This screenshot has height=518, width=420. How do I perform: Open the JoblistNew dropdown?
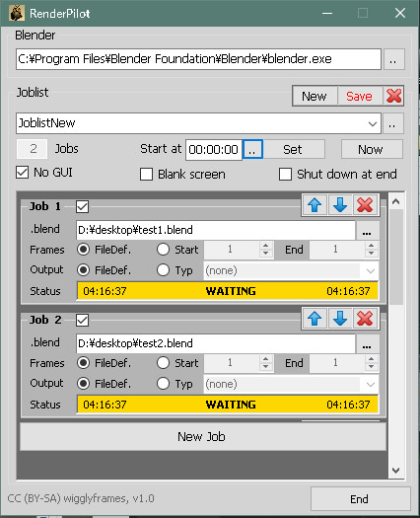tap(373, 123)
